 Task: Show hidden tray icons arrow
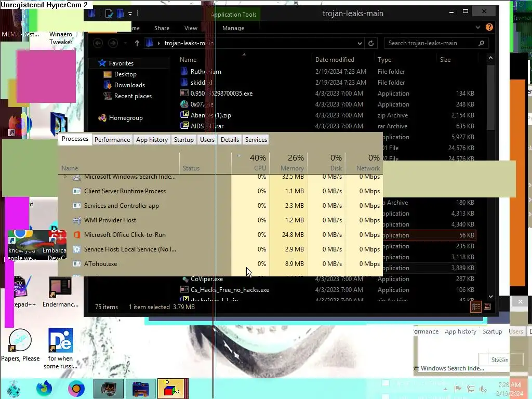pos(445,389)
